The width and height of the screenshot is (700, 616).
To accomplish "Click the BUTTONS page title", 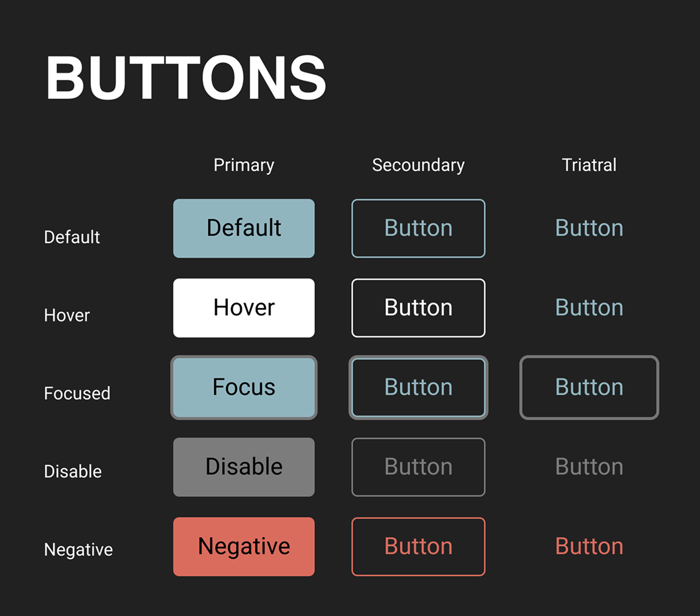I will 186,78.
